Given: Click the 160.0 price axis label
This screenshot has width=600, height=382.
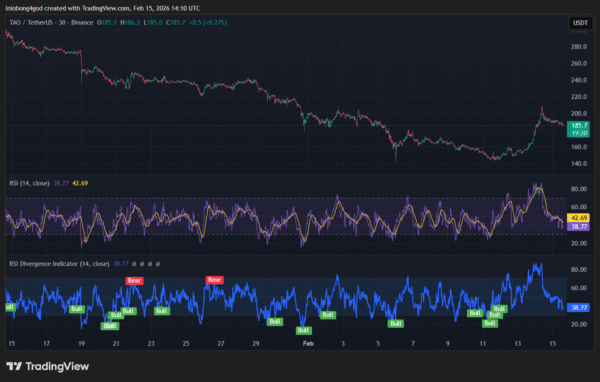Looking at the screenshot, I should point(579,147).
